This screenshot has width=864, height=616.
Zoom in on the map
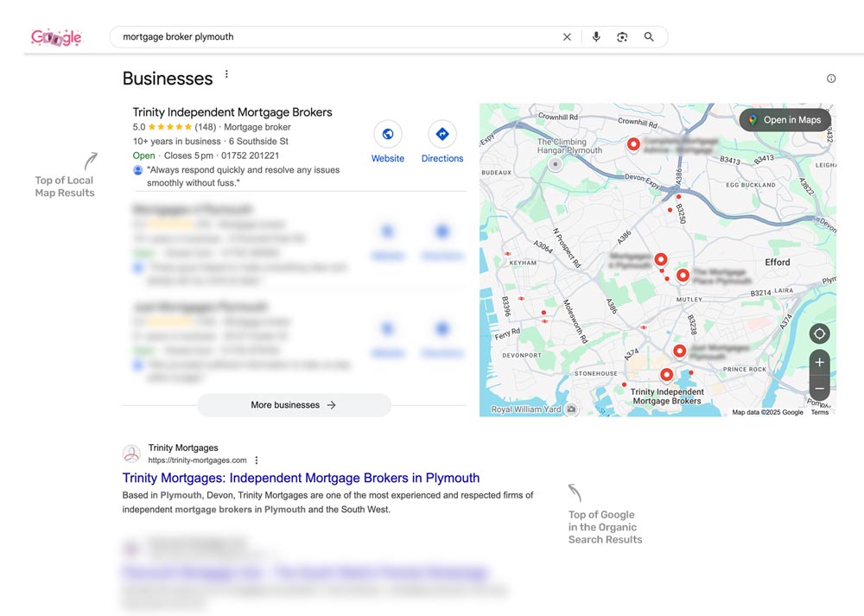[x=819, y=363]
